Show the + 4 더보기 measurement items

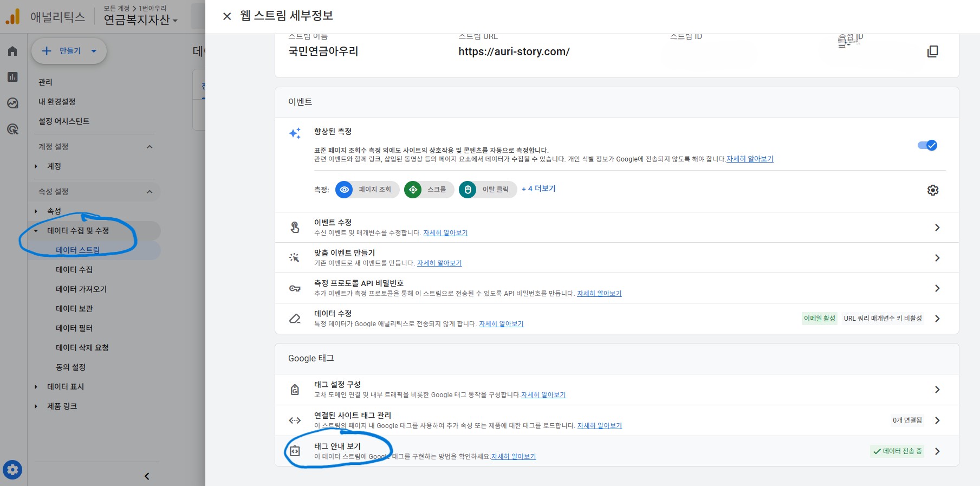[x=538, y=189]
